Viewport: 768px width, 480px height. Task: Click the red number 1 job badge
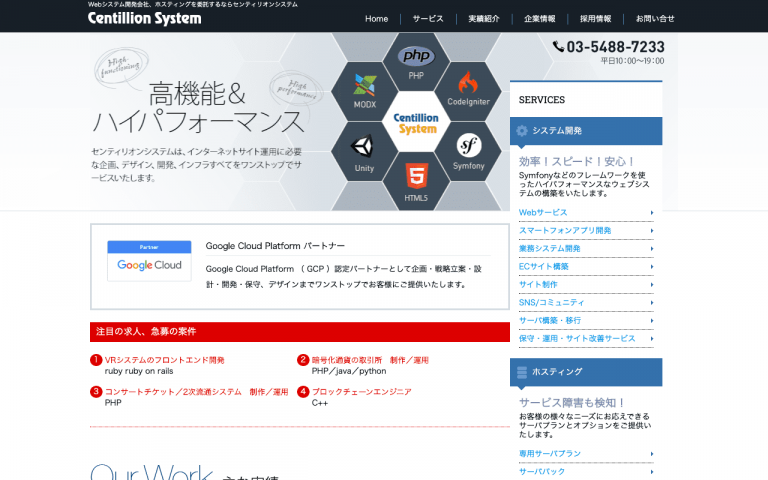pos(96,360)
